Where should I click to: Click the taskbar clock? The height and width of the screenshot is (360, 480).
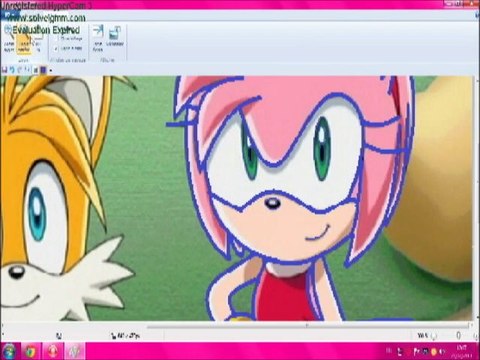[x=462, y=351]
